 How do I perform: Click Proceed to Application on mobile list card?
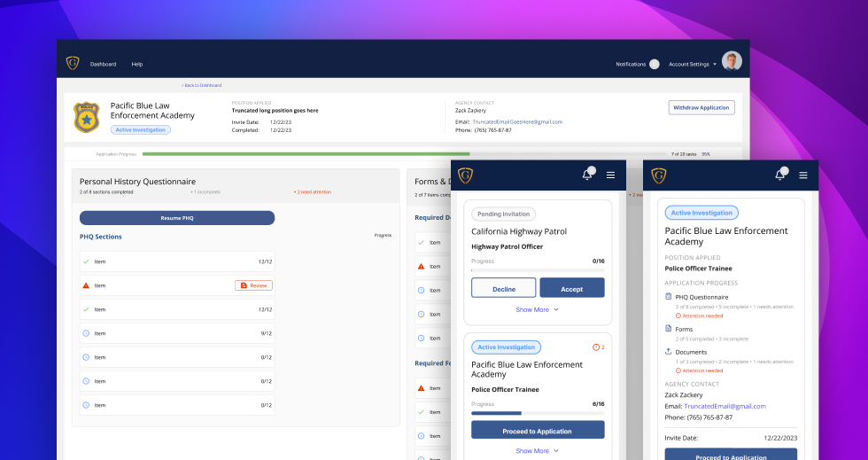point(538,431)
